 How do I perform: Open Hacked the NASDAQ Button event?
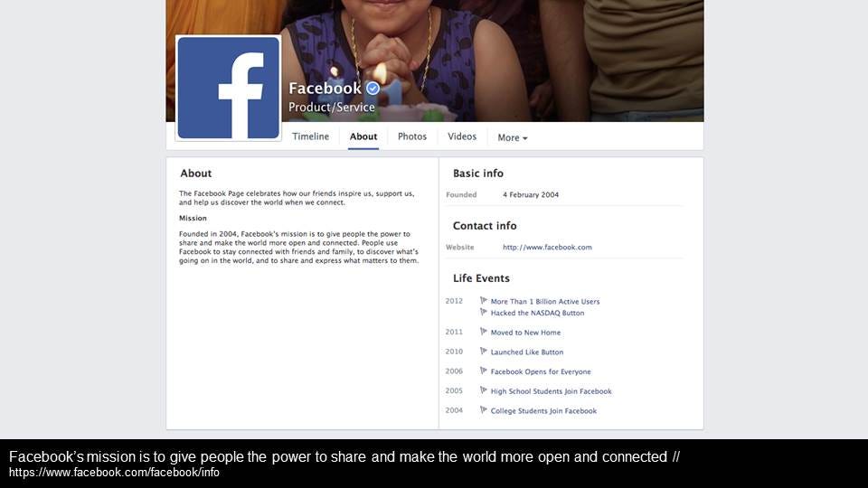pos(537,314)
